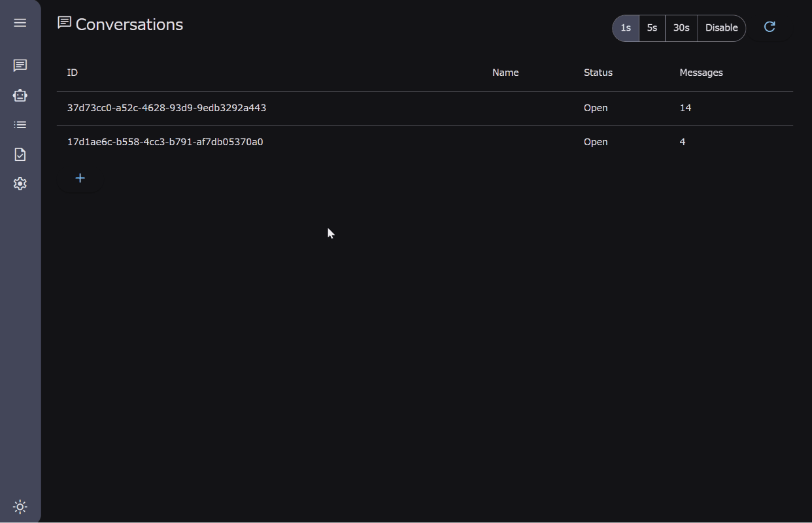This screenshot has height=523, width=812.
Task: Click the ID column header
Action: [x=73, y=73]
